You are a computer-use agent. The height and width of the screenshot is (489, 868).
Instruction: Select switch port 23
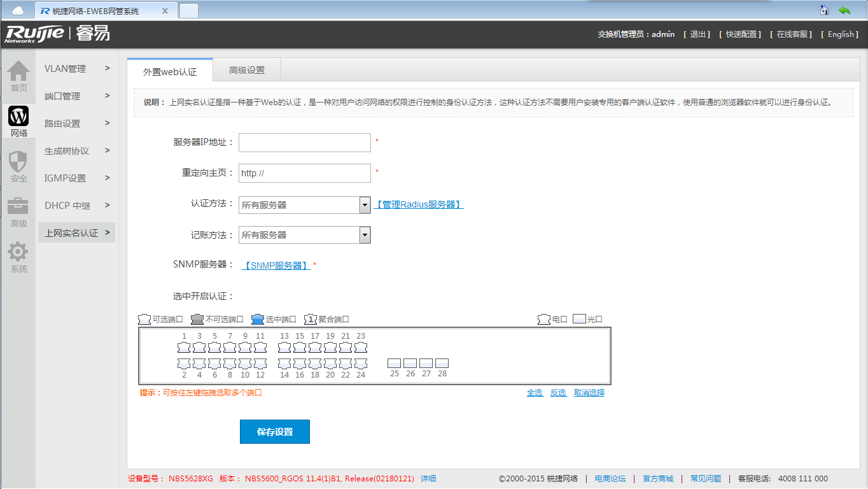coord(361,348)
